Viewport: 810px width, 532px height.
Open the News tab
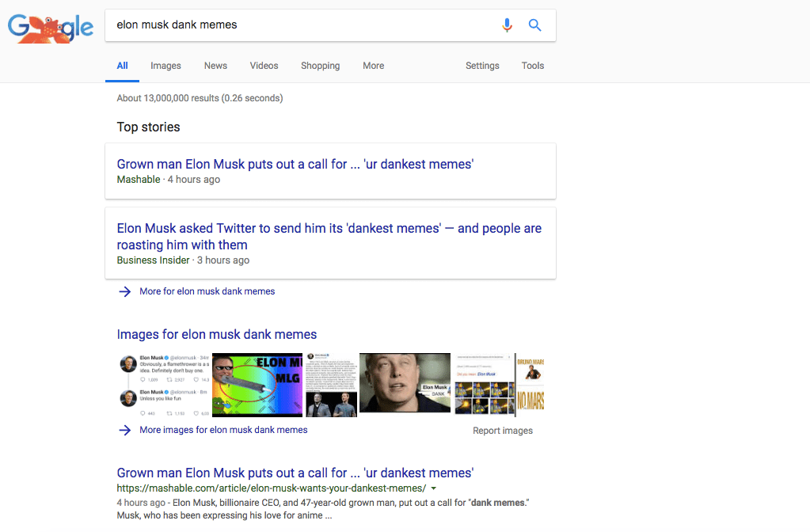[215, 66]
